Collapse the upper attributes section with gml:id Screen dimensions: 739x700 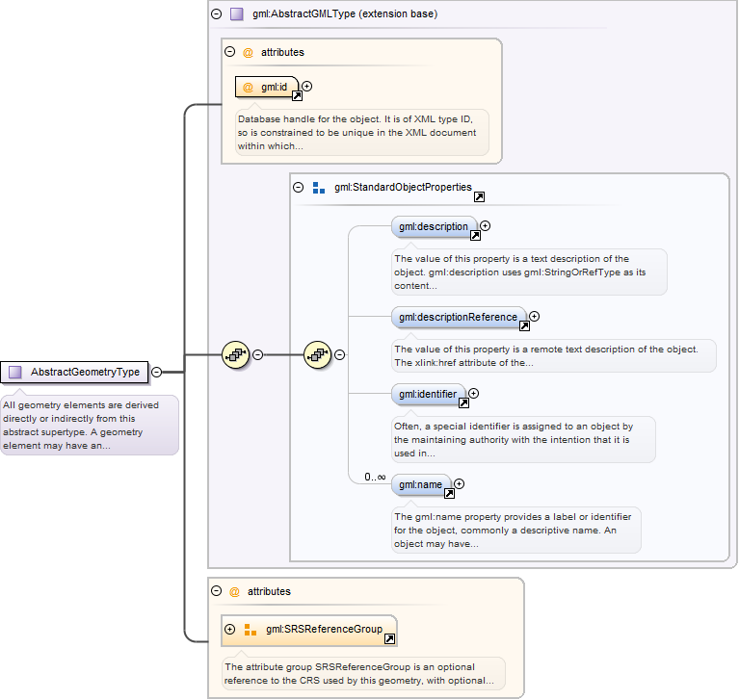[x=229, y=52]
